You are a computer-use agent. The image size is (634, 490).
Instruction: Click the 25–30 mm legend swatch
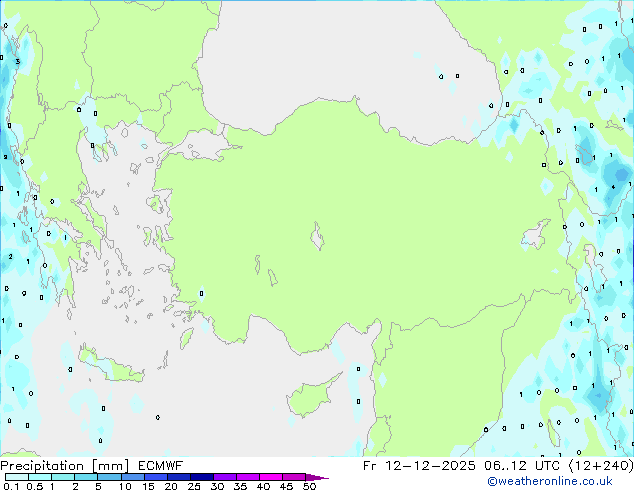pos(201,477)
